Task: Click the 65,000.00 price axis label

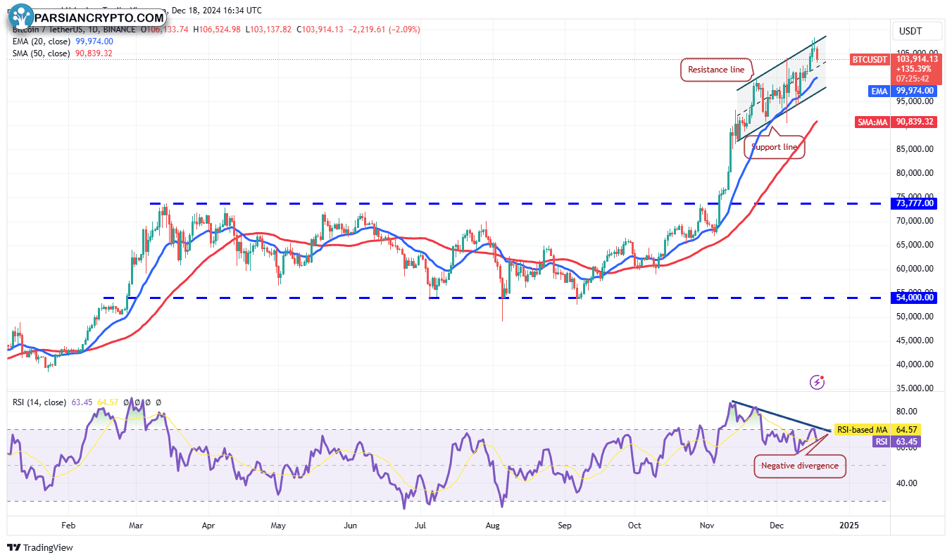Action: click(915, 245)
